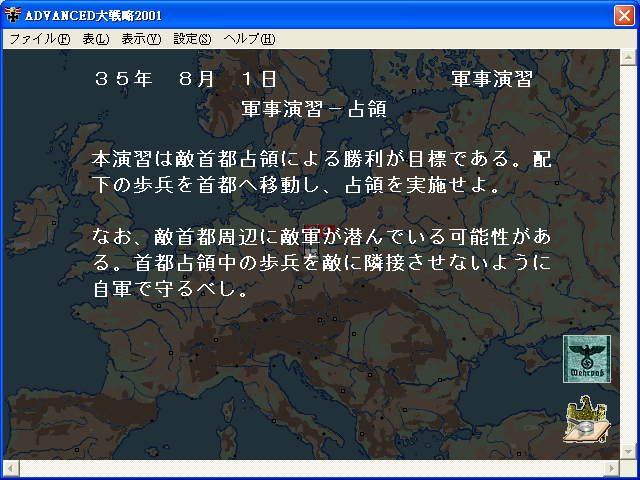Open the 表示(V) menu
Screen dimensions: 640x480
(141, 39)
